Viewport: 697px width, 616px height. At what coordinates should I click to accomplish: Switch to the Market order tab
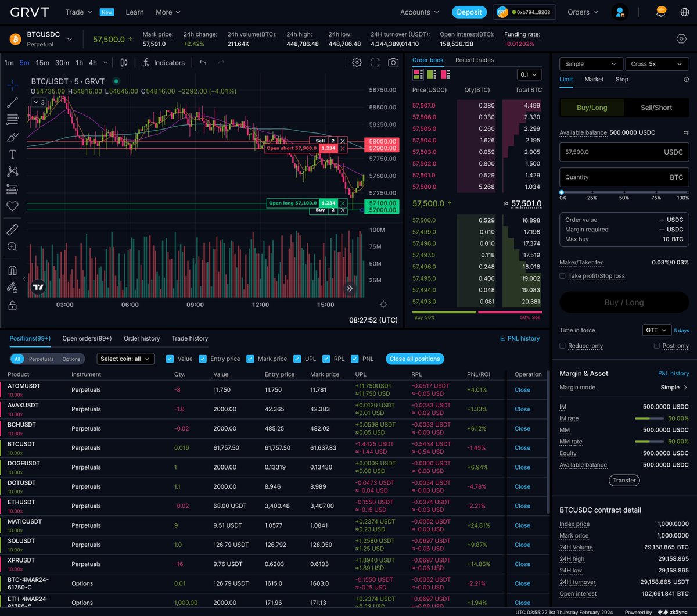pos(594,79)
